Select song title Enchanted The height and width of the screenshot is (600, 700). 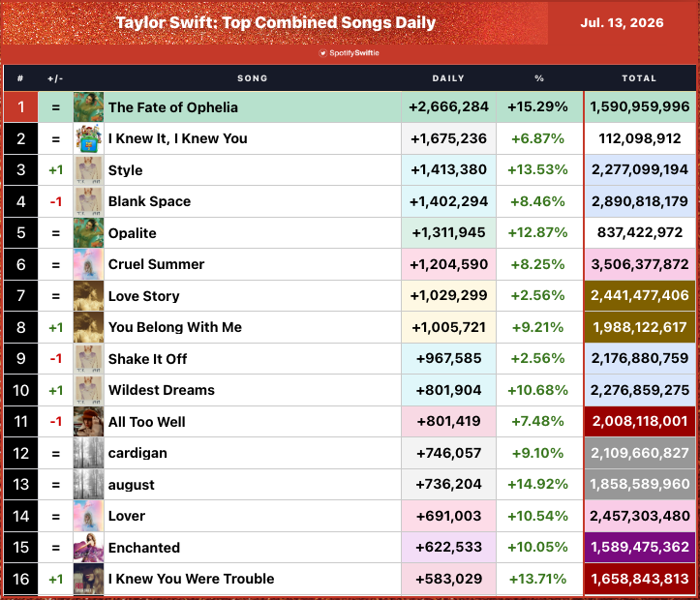pos(143,548)
